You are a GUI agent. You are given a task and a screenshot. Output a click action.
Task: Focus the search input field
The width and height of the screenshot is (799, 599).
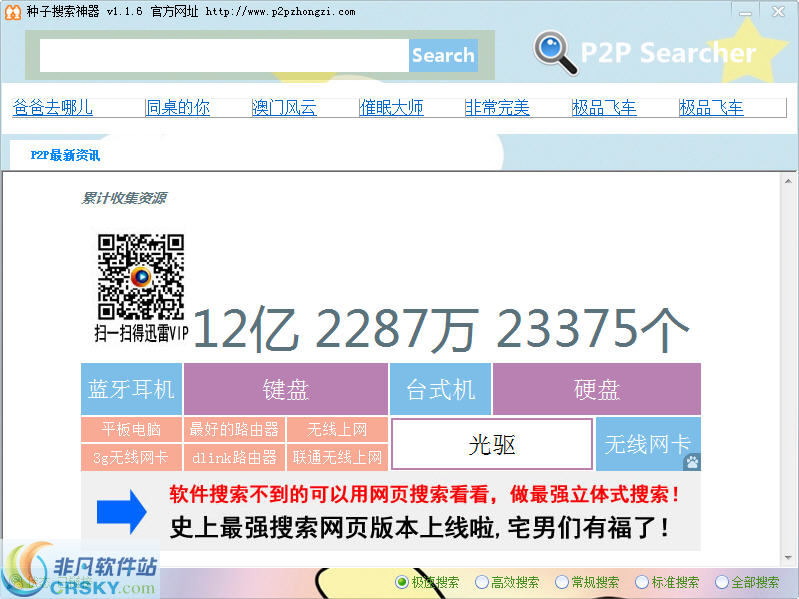(224, 55)
